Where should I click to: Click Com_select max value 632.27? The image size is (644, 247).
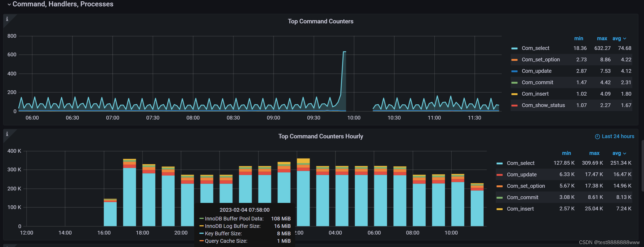602,48
